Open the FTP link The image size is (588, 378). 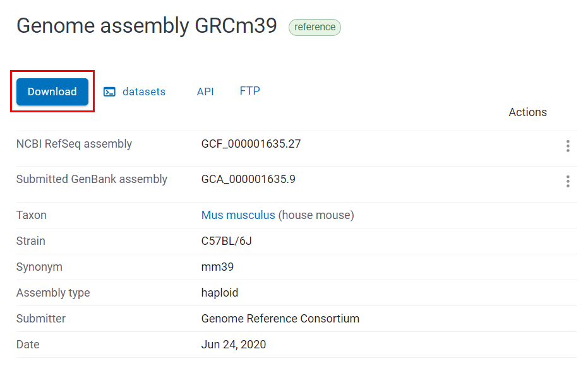pos(249,90)
